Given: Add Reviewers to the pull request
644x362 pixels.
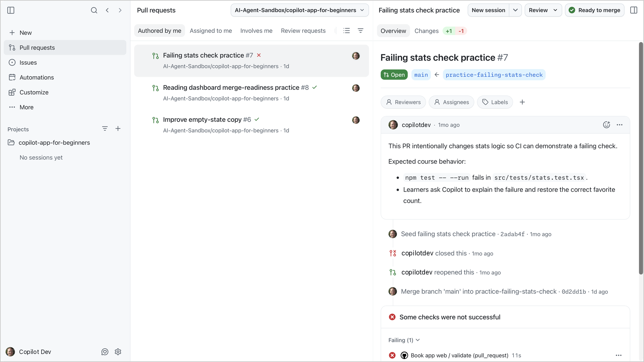Looking at the screenshot, I should point(403,102).
